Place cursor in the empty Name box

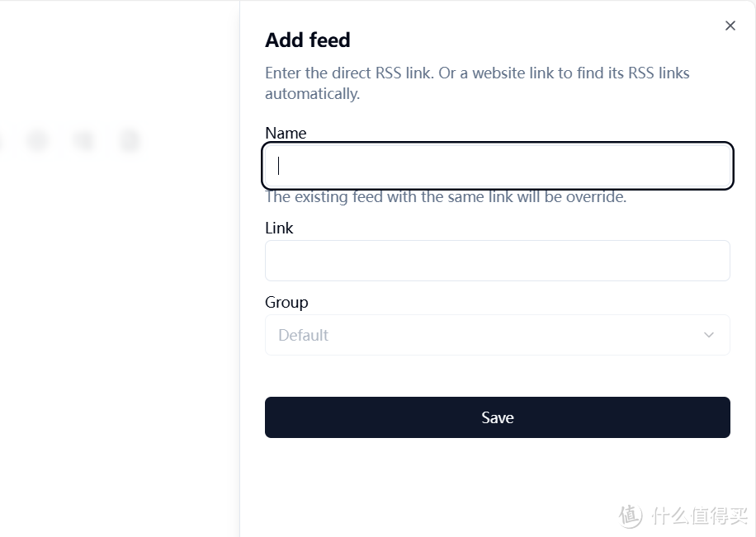click(x=497, y=166)
